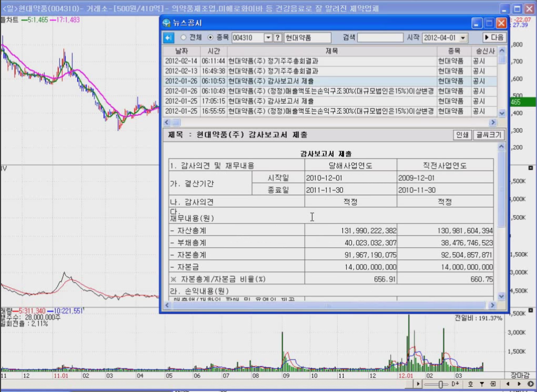Click the round play icon at bottom-right corner
The height and width of the screenshot is (392, 537).
tap(531, 384)
